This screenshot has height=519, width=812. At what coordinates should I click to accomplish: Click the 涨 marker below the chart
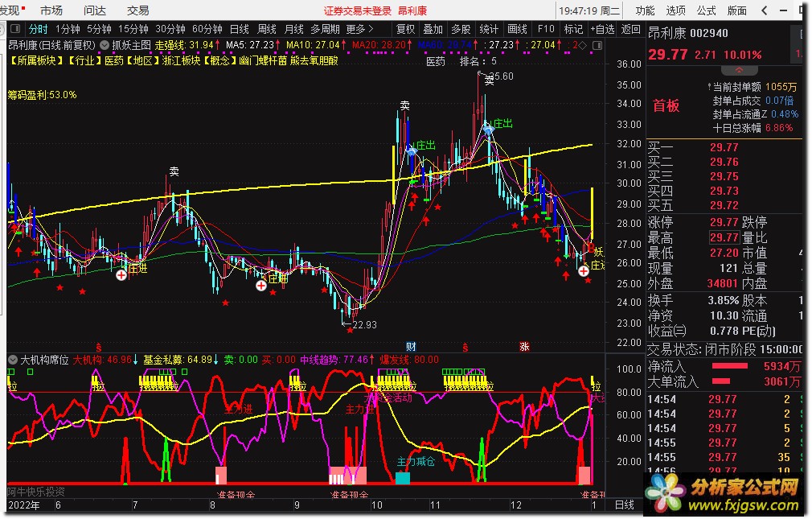pos(524,346)
